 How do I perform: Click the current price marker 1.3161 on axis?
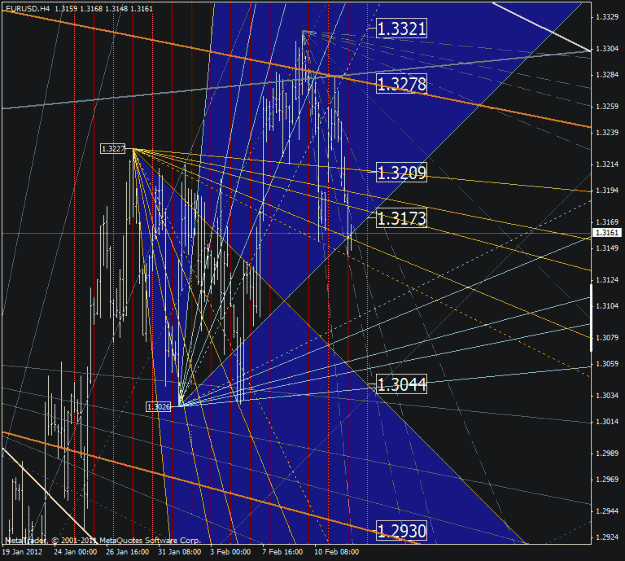click(x=607, y=232)
